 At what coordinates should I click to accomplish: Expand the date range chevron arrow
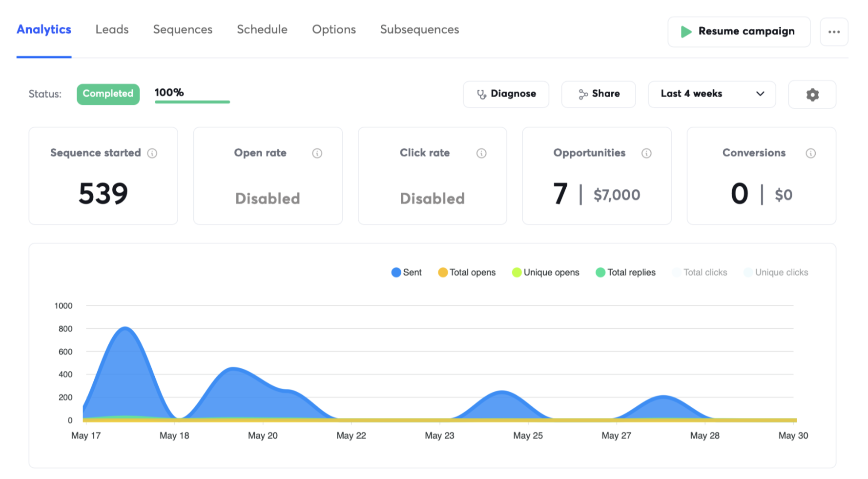(760, 94)
